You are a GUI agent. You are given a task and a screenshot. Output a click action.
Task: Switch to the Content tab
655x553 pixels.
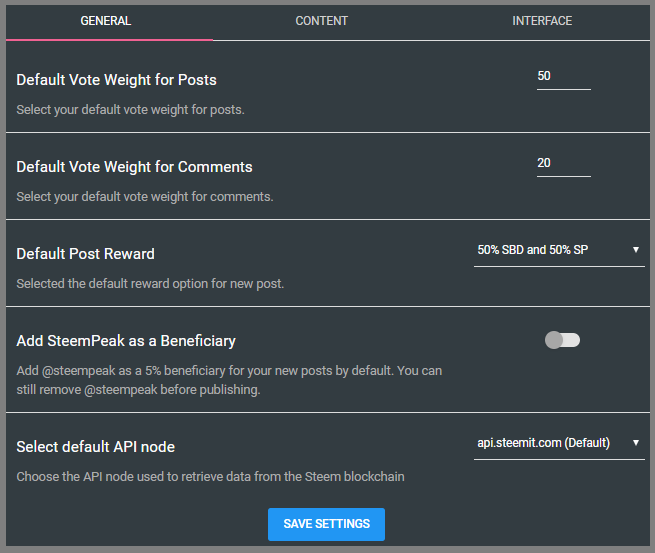click(322, 21)
